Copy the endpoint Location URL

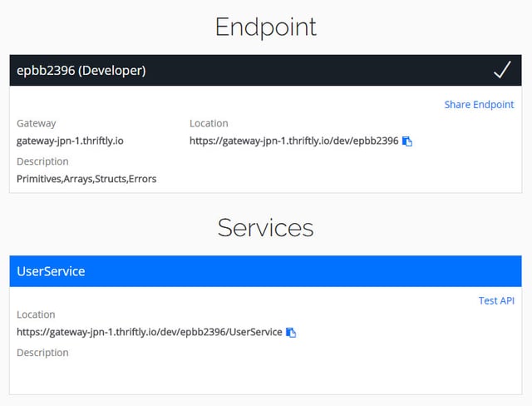[407, 141]
